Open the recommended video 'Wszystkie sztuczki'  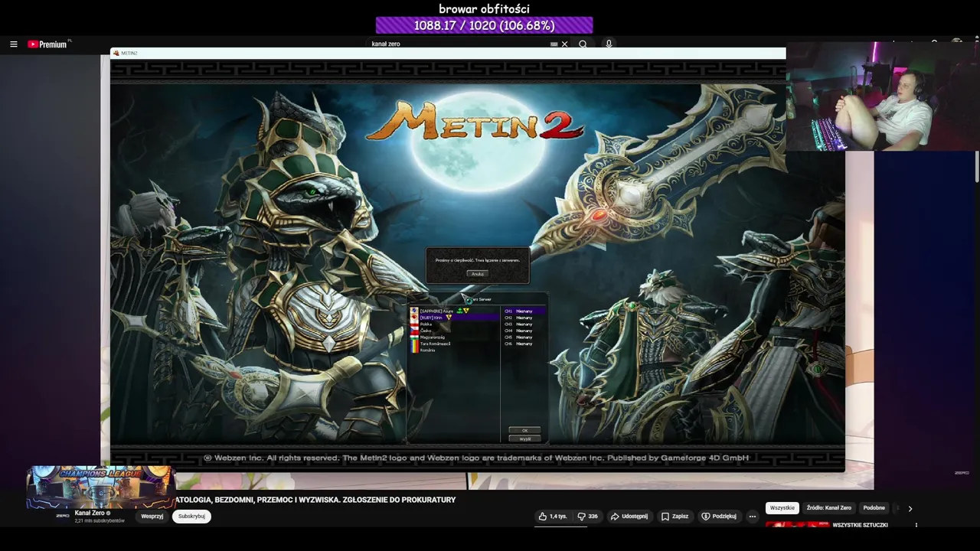860,525
